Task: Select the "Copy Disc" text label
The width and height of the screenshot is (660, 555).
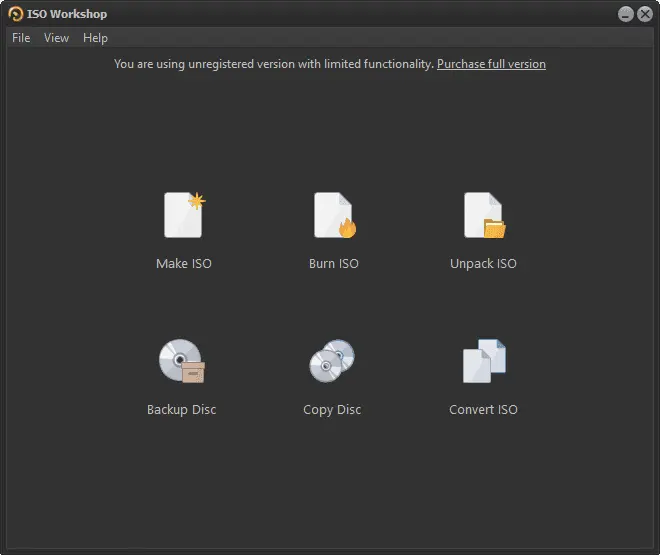Action: pyautogui.click(x=332, y=410)
